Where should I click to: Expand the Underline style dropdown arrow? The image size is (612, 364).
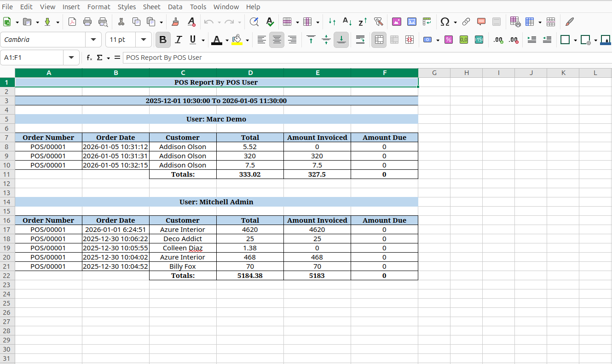click(203, 40)
